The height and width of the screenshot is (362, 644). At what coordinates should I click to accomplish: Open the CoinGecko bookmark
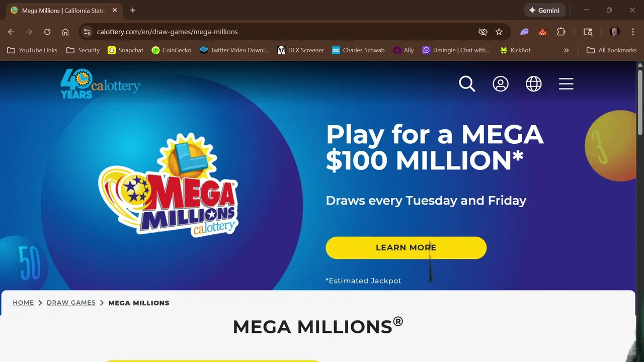coord(172,50)
